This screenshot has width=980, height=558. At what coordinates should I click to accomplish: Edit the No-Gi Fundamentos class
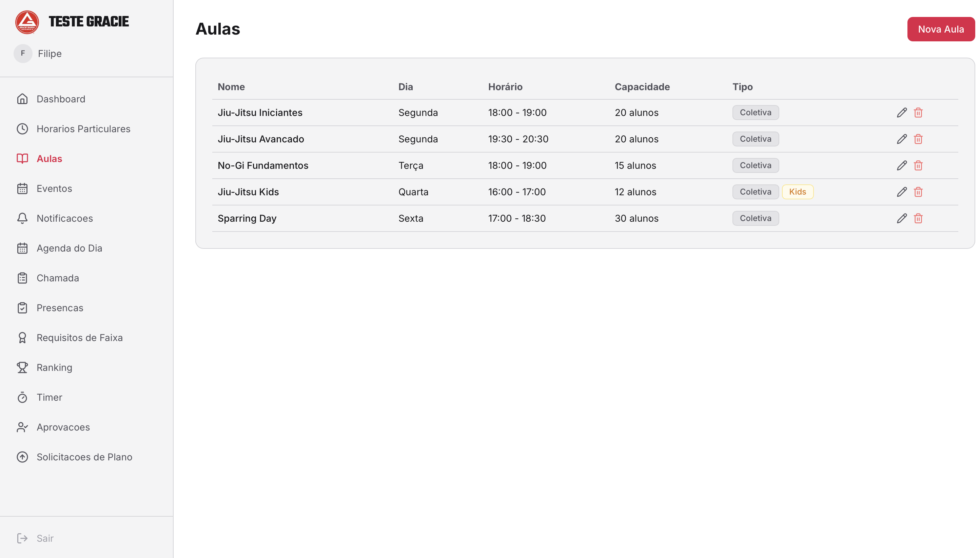pyautogui.click(x=902, y=165)
